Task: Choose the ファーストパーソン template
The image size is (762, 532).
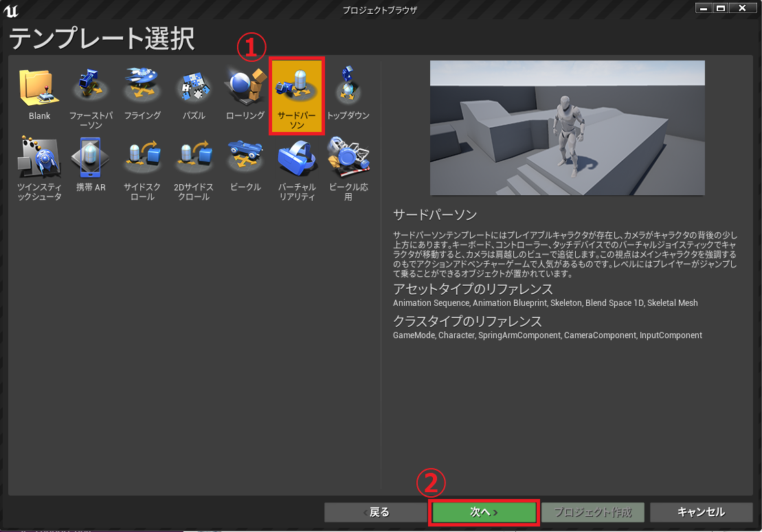Action: (91, 96)
